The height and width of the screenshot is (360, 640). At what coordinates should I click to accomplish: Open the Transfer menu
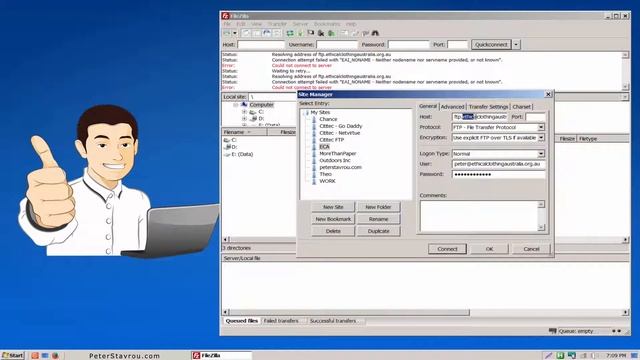[x=277, y=24]
